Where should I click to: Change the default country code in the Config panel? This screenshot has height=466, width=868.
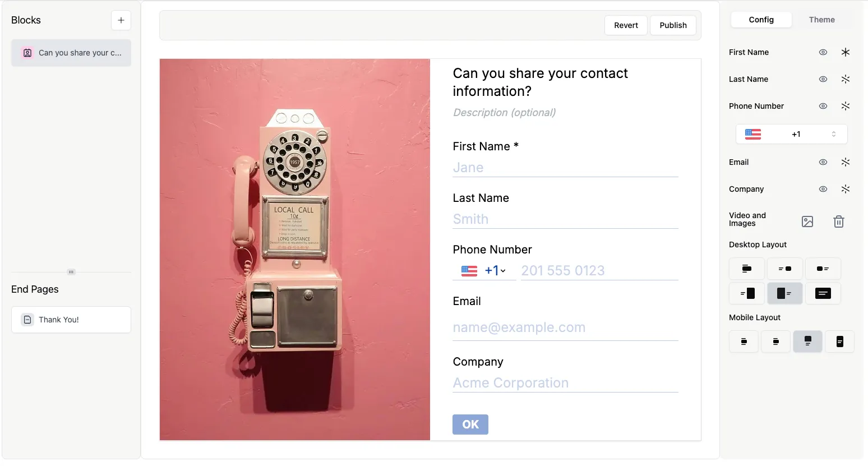[x=791, y=134]
